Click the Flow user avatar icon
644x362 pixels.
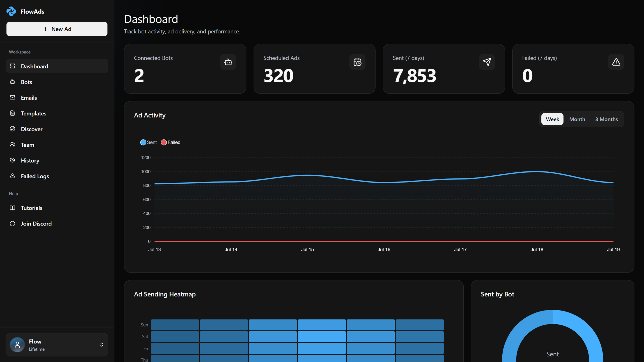point(17,345)
